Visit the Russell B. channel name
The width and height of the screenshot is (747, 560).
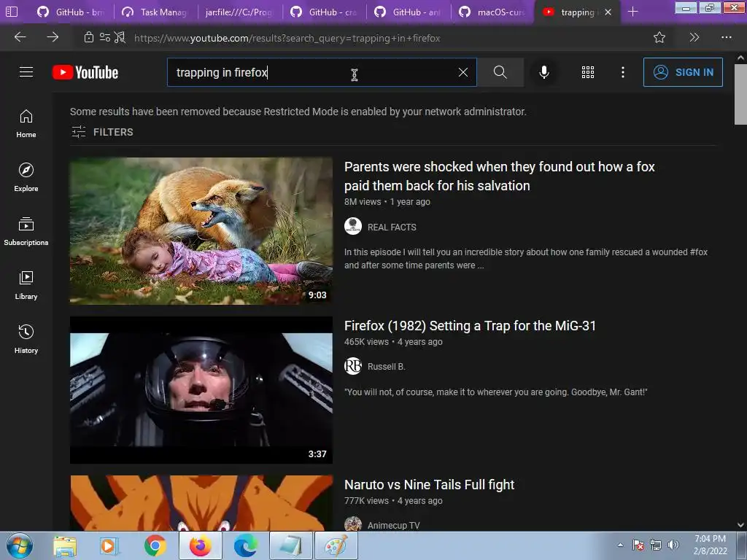point(387,367)
